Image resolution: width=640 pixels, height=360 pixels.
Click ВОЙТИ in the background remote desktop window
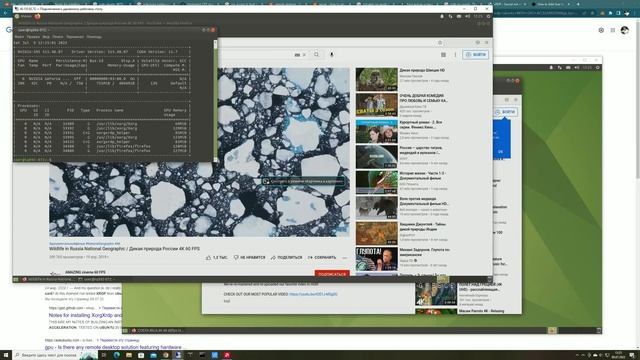[x=505, y=112]
